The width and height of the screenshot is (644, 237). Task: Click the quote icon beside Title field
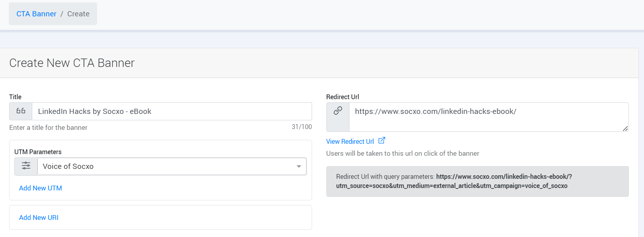[x=21, y=111]
